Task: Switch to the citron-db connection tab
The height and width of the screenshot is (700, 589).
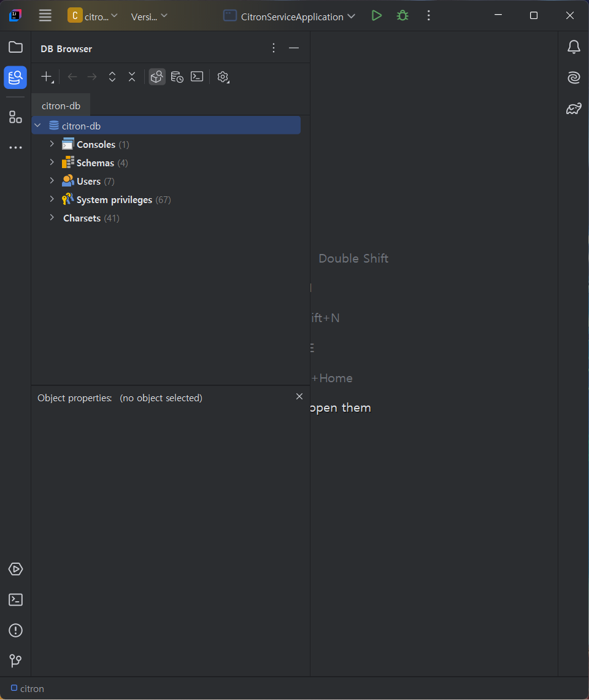Action: click(61, 106)
